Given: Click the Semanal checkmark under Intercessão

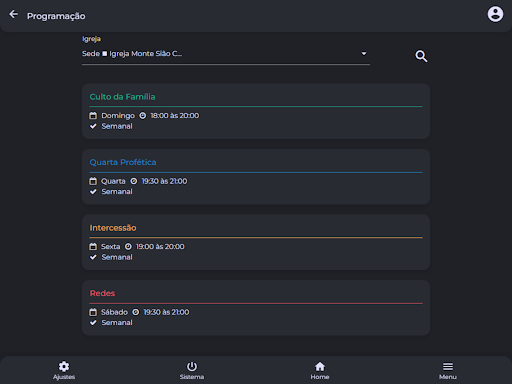Looking at the screenshot, I should click(93, 257).
